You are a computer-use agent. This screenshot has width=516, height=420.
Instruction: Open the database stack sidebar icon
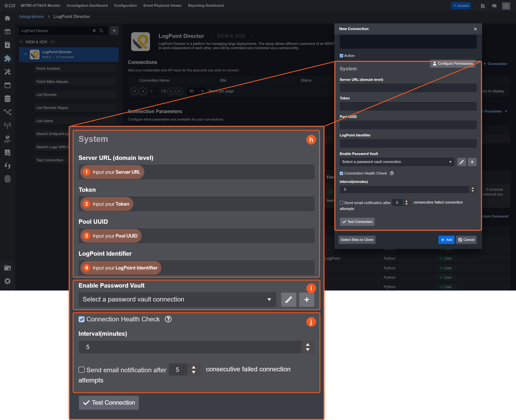coord(8,98)
